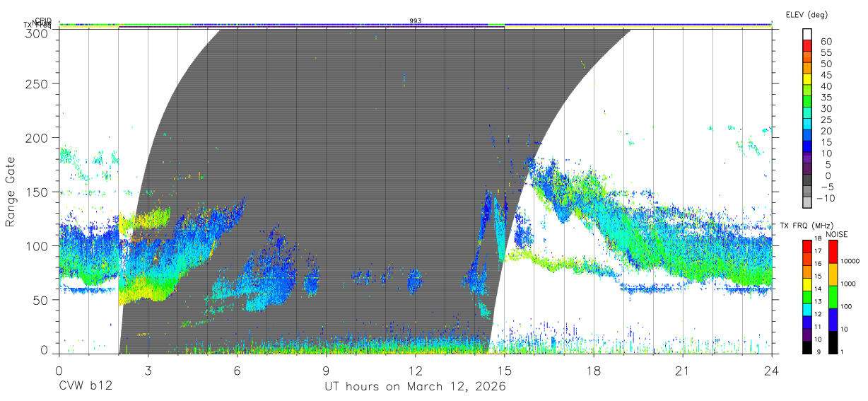Pick the black 1–10 NOISE segment

(832, 342)
